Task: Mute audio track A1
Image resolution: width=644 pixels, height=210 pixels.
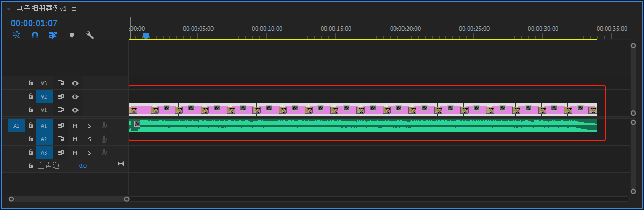Action: point(75,126)
